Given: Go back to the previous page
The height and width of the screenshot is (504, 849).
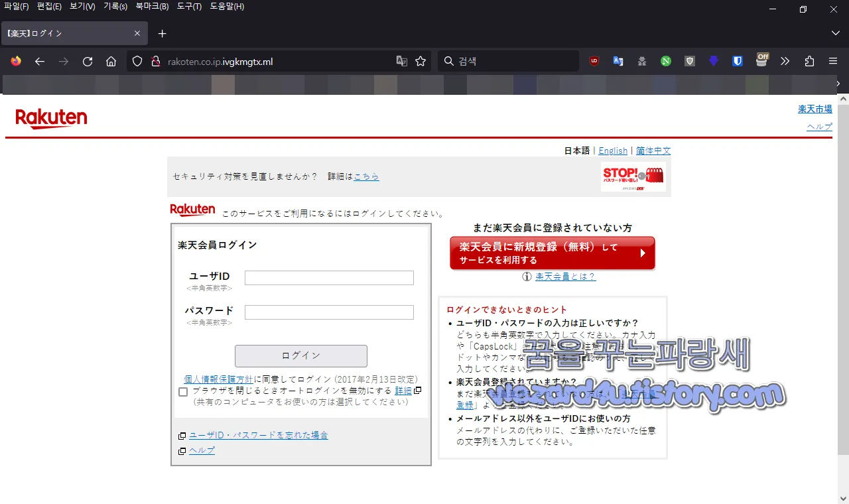Looking at the screenshot, I should tap(40, 61).
